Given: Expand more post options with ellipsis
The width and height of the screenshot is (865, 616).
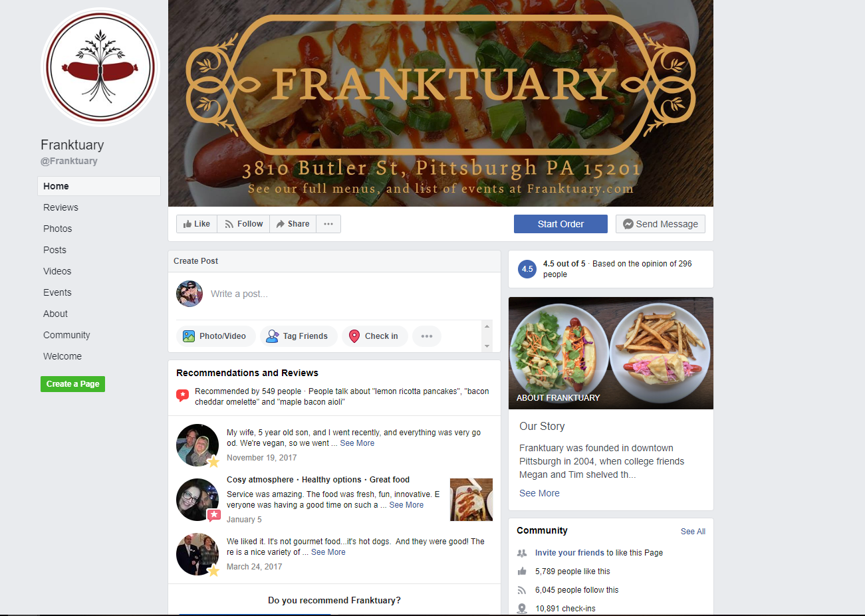Looking at the screenshot, I should click(427, 336).
